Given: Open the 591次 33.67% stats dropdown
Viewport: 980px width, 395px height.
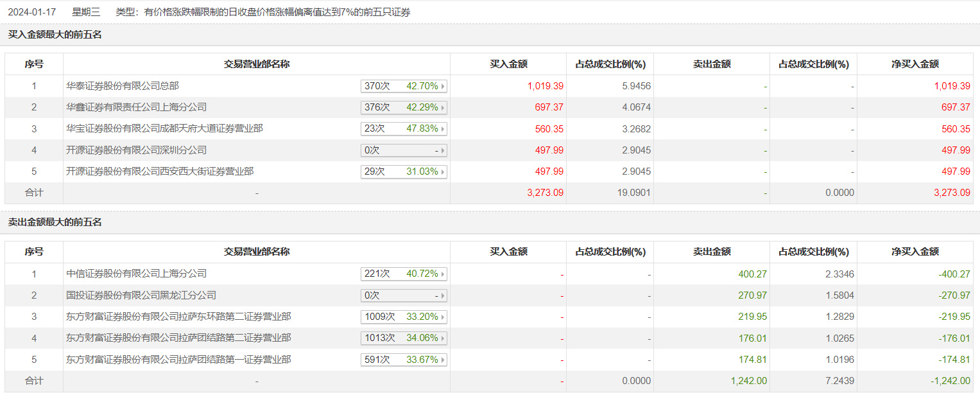Looking at the screenshot, I should 404,360.
